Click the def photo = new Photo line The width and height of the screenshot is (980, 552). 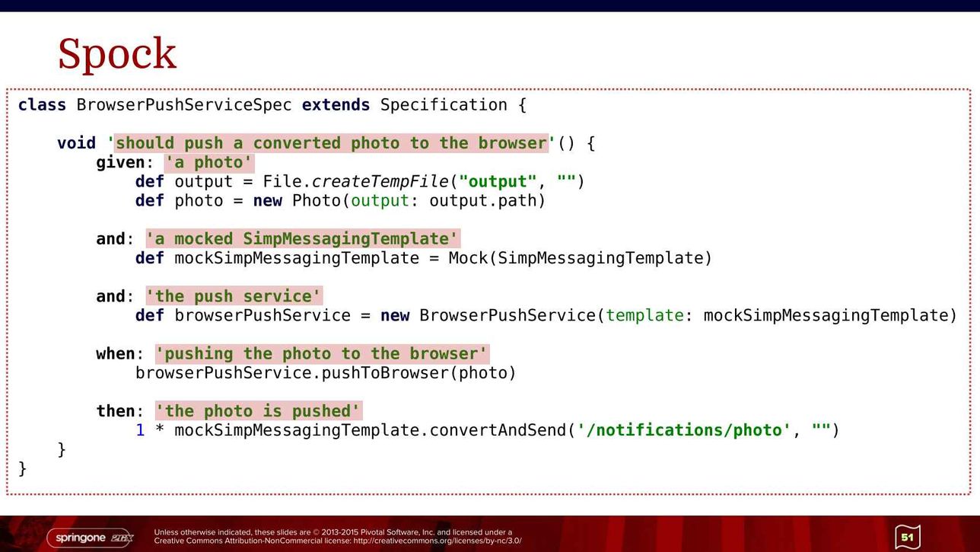(341, 201)
